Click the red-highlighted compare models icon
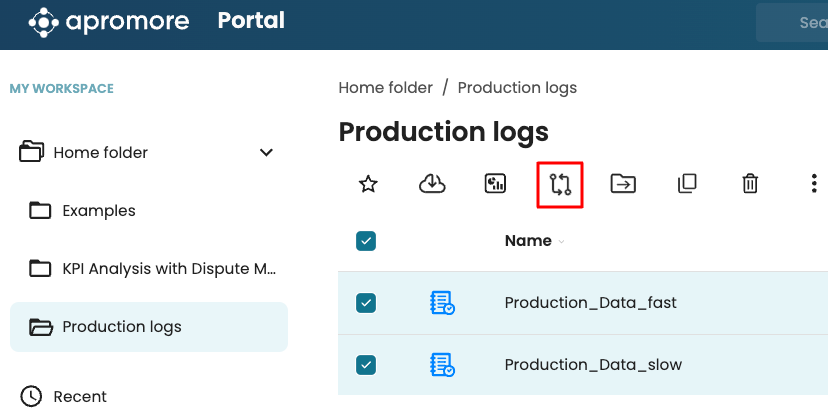Viewport: 828px width, 416px height. (x=559, y=184)
